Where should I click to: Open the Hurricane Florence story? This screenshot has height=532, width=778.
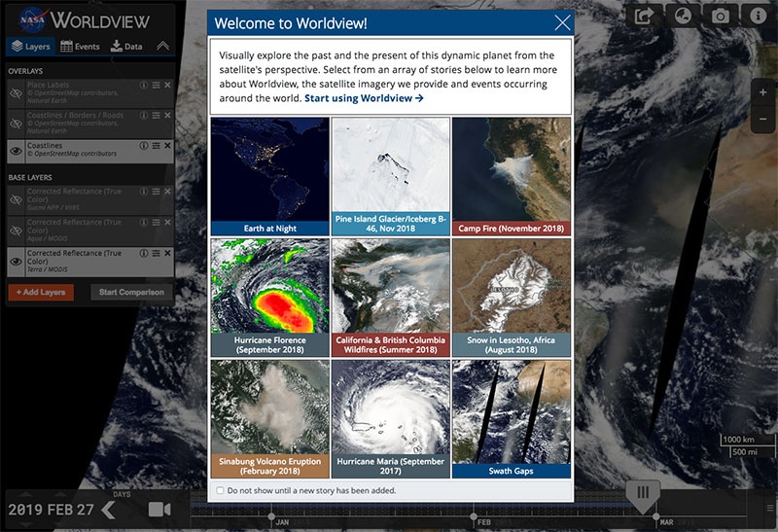[x=270, y=298]
